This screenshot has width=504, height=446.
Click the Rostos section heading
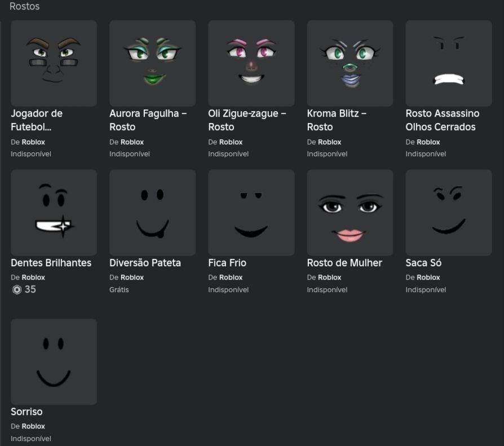click(24, 6)
